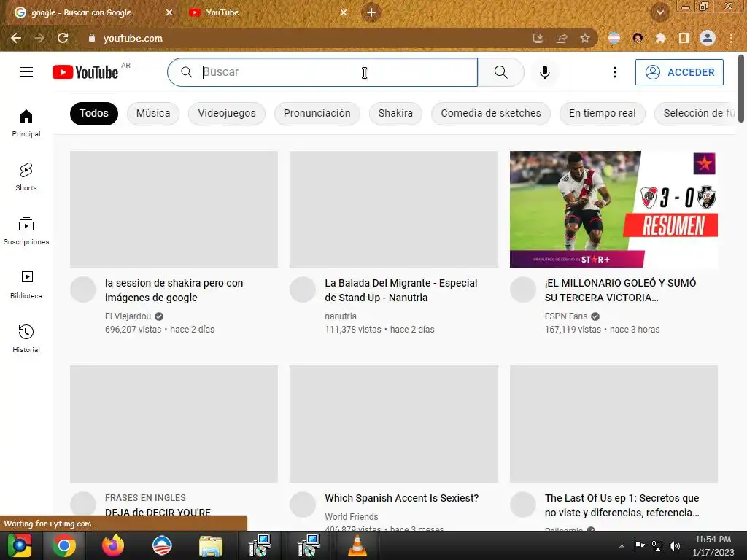747x560 pixels.
Task: Open ESPN Fans channel link
Action: point(566,316)
